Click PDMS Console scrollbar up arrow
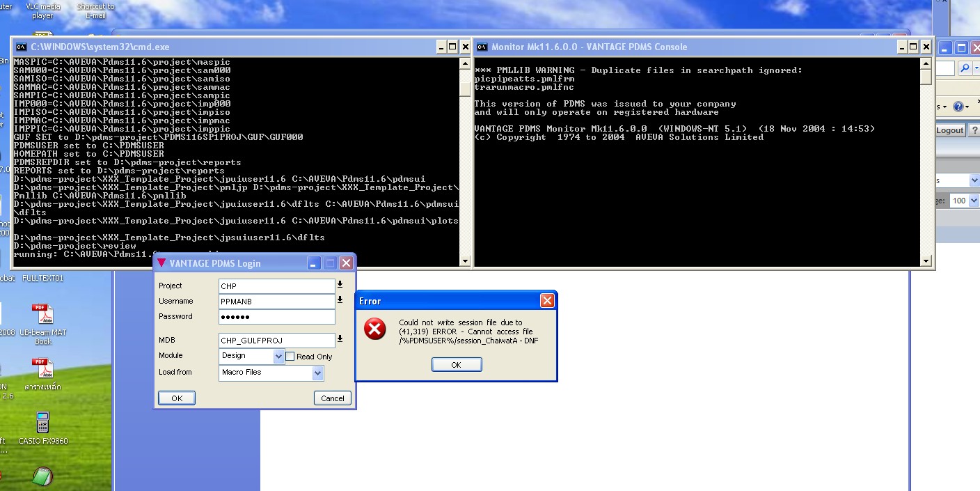Viewport: 980px width, 491px height. [x=926, y=63]
